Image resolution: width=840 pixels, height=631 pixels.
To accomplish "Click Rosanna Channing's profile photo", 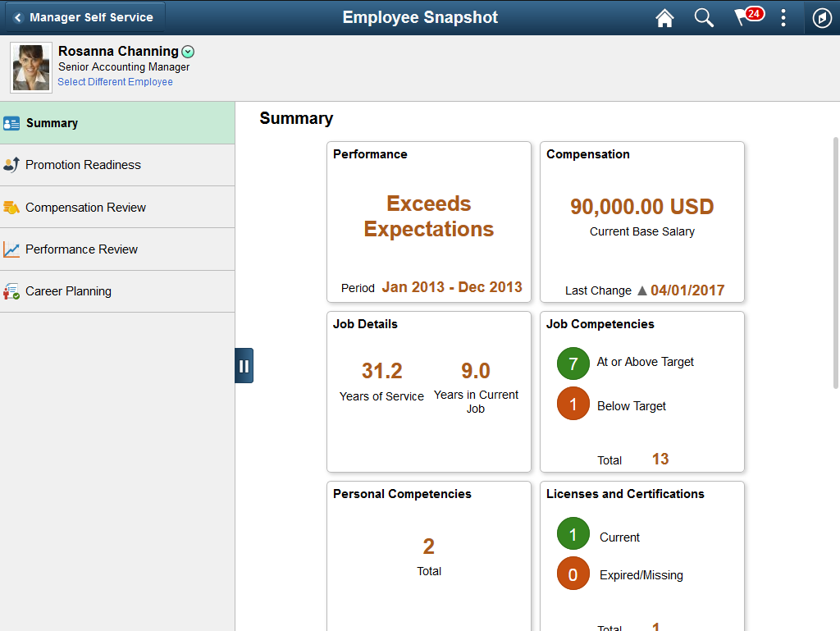I will [x=31, y=67].
